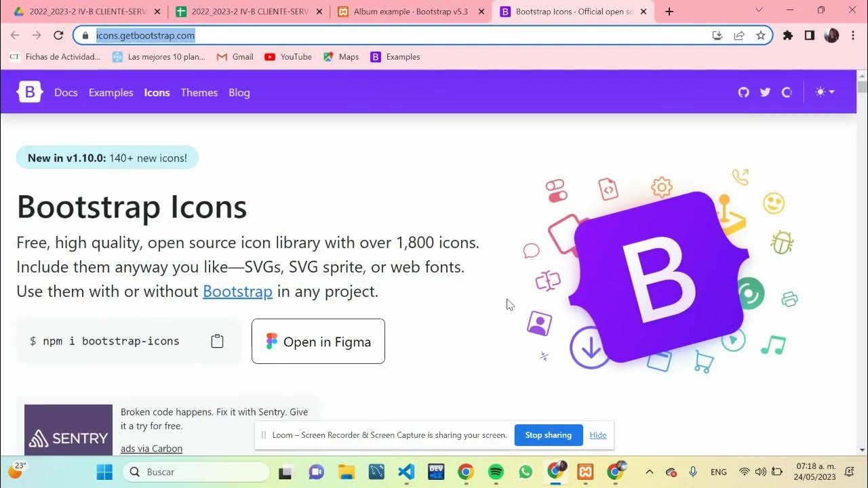Expand the theme toggle sun dropdown
The height and width of the screenshot is (488, 868).
(825, 92)
